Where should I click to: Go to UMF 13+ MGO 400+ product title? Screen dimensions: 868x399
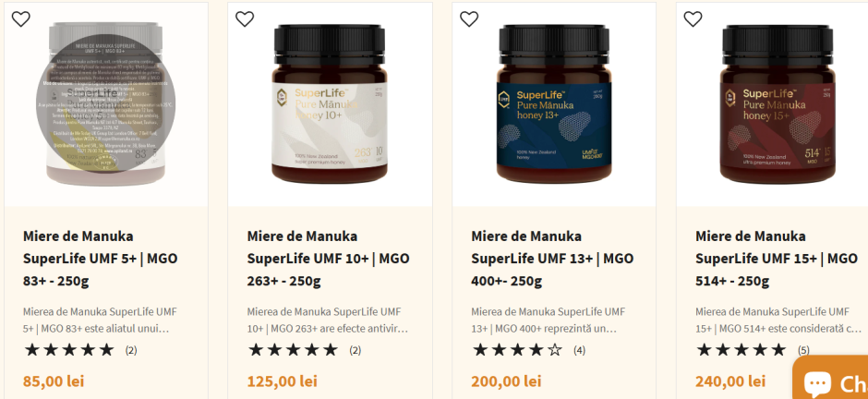(552, 259)
